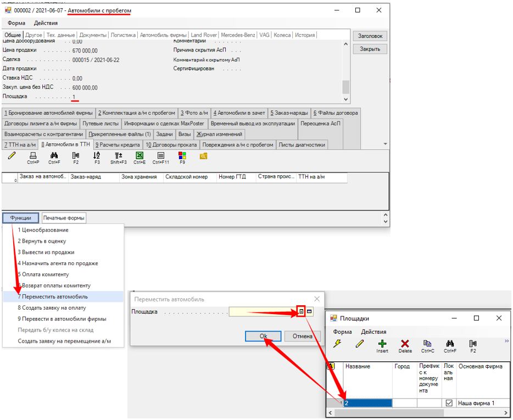Screen dimensions: 513x420
Task: Toggle the Локальная checkbox in row 1
Action: click(x=449, y=403)
